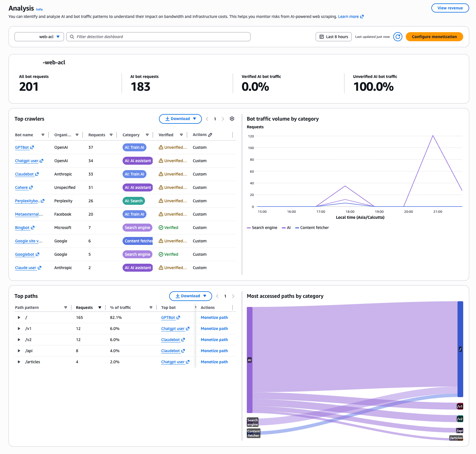Click the search magnifier in filter field
This screenshot has height=454, width=476.
point(72,37)
